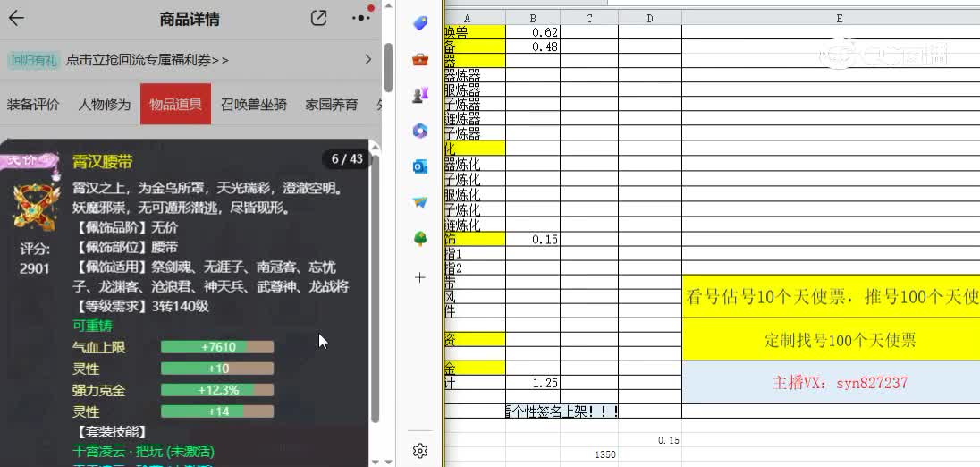The image size is (980, 467).
Task: Expand the 回流专属福利券 banner arrow
Action: coord(367,59)
